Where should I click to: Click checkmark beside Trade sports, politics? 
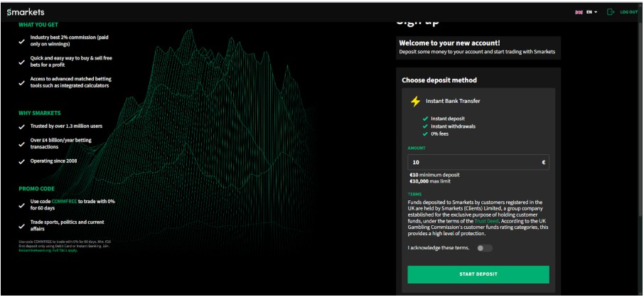pyautogui.click(x=22, y=225)
